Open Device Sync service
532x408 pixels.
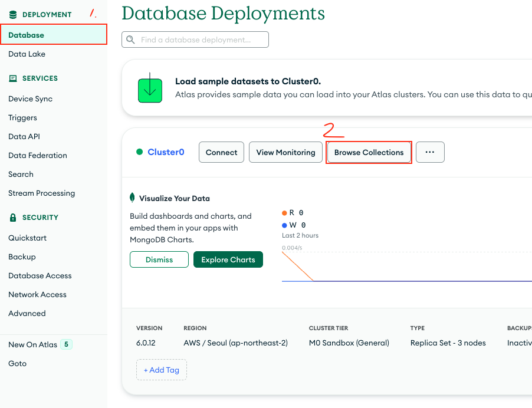tap(31, 98)
